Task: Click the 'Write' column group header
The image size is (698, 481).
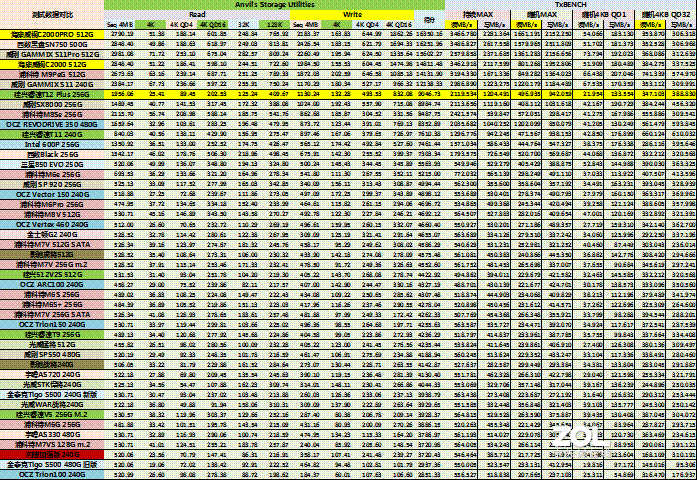Action: (352, 15)
